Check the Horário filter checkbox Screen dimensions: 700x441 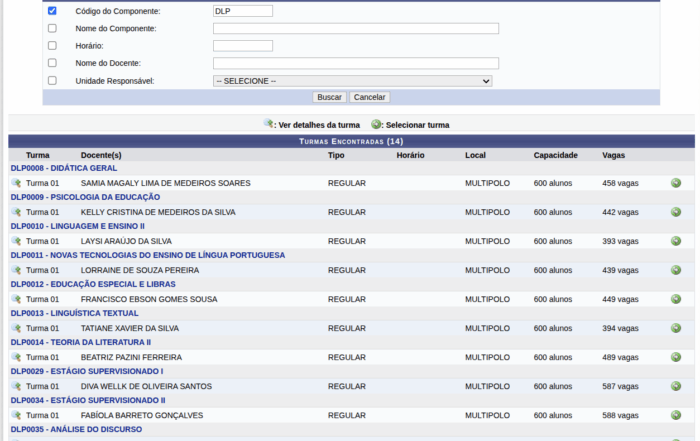(52, 46)
